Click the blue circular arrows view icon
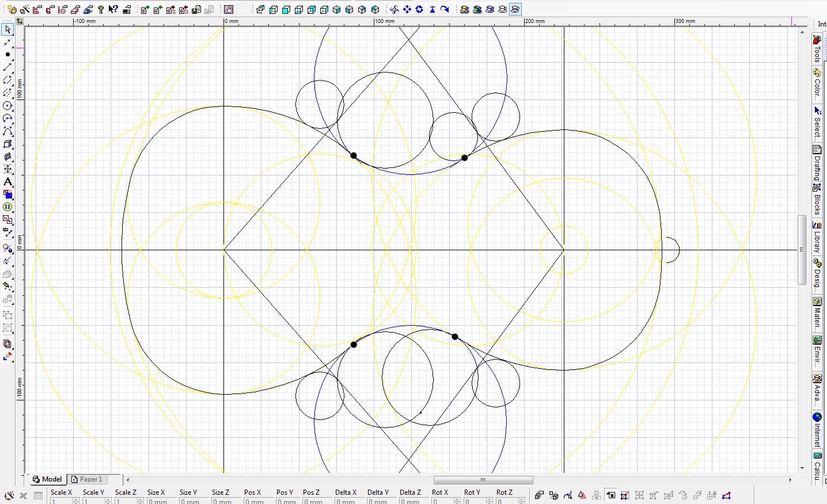Viewport: 827px width, 504px height. (x=419, y=9)
